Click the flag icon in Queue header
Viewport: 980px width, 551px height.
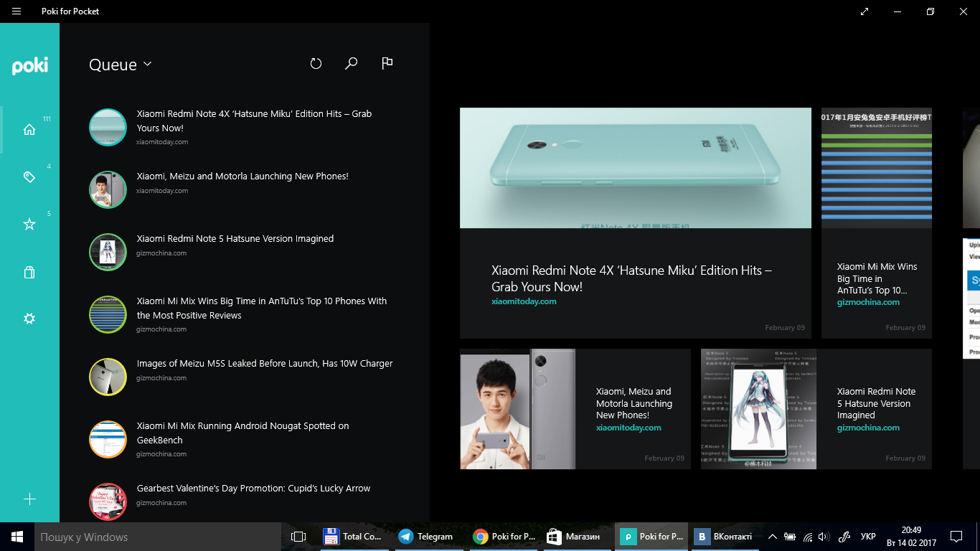click(387, 64)
